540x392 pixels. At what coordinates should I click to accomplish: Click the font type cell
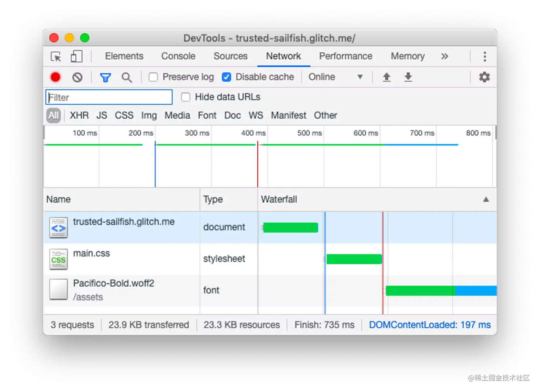tap(229, 291)
